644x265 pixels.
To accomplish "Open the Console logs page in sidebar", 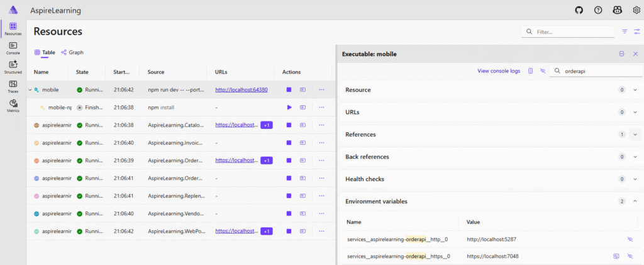I will (x=13, y=48).
